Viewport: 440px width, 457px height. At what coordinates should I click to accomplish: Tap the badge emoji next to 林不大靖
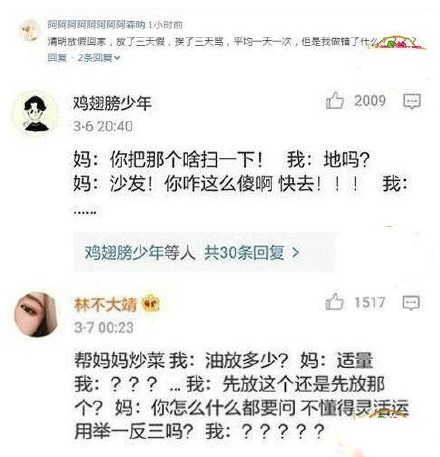click(x=151, y=304)
